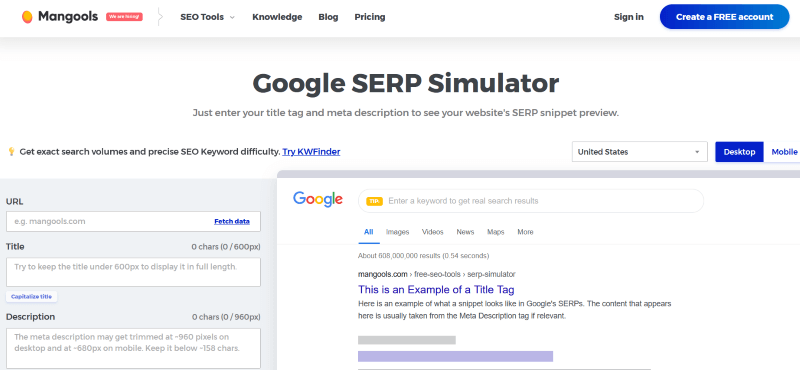This screenshot has width=800, height=370.
Task: Click the Mangools logo icon
Action: (27, 17)
